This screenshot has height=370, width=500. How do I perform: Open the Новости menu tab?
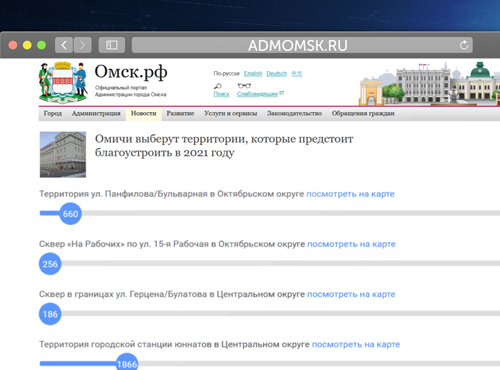[143, 114]
